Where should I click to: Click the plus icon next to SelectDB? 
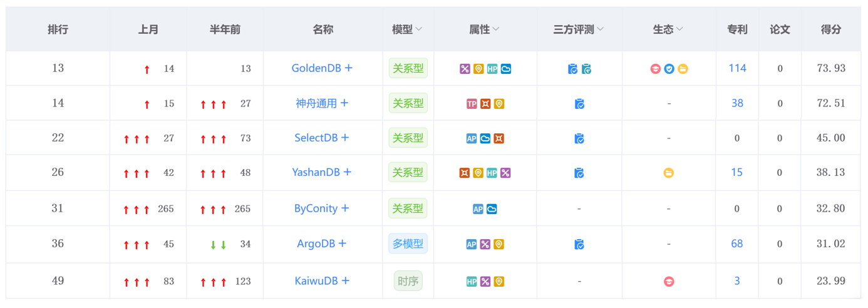pyautogui.click(x=345, y=138)
